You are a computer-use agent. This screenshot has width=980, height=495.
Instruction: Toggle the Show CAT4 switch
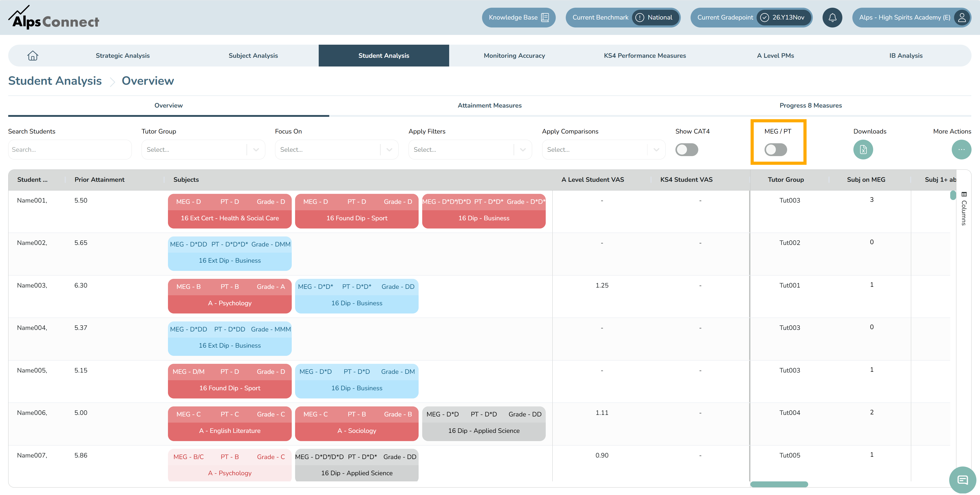point(686,150)
